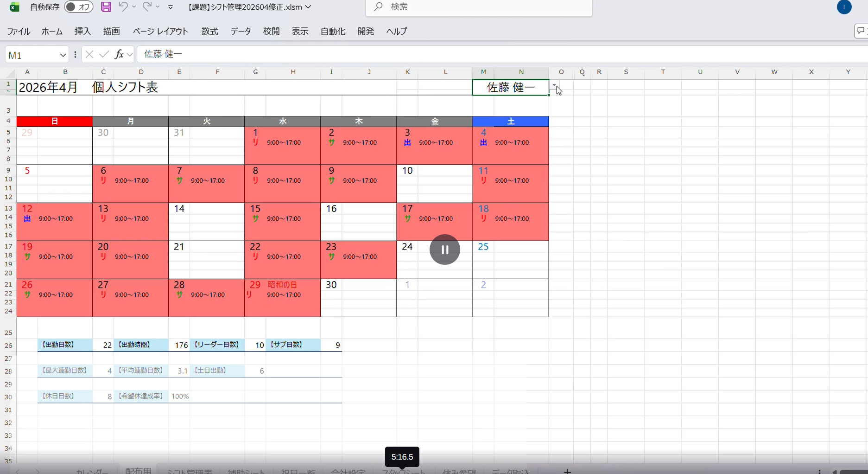Open the comments icon at top right
The image size is (868, 474).
tap(861, 31)
